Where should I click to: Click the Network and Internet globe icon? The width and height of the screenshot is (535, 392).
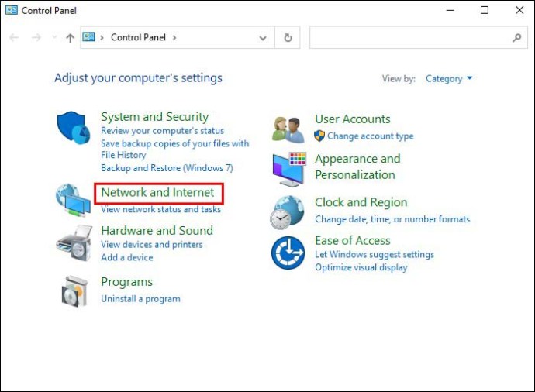[x=73, y=200]
